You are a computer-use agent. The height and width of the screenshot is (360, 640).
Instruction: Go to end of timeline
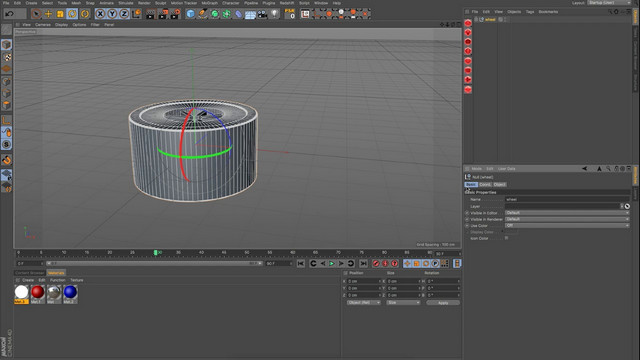tap(363, 264)
